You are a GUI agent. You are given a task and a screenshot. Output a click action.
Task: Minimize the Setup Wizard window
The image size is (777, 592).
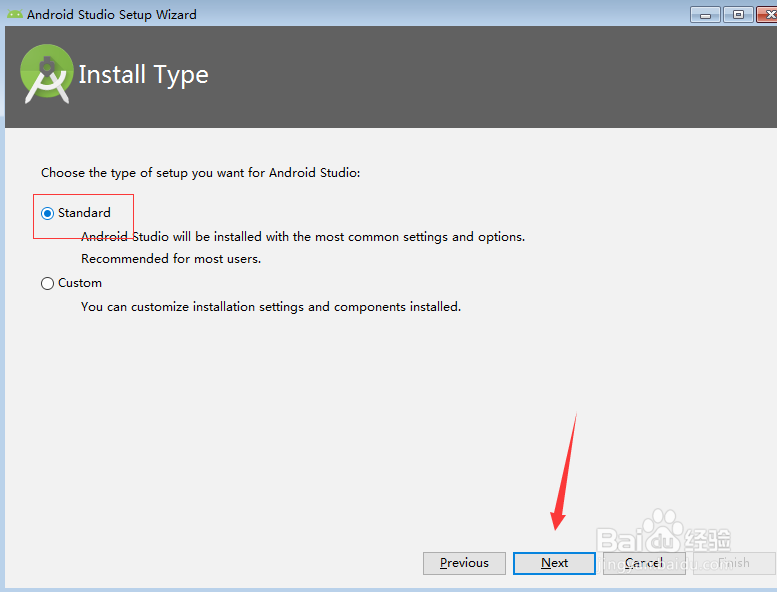tap(706, 15)
